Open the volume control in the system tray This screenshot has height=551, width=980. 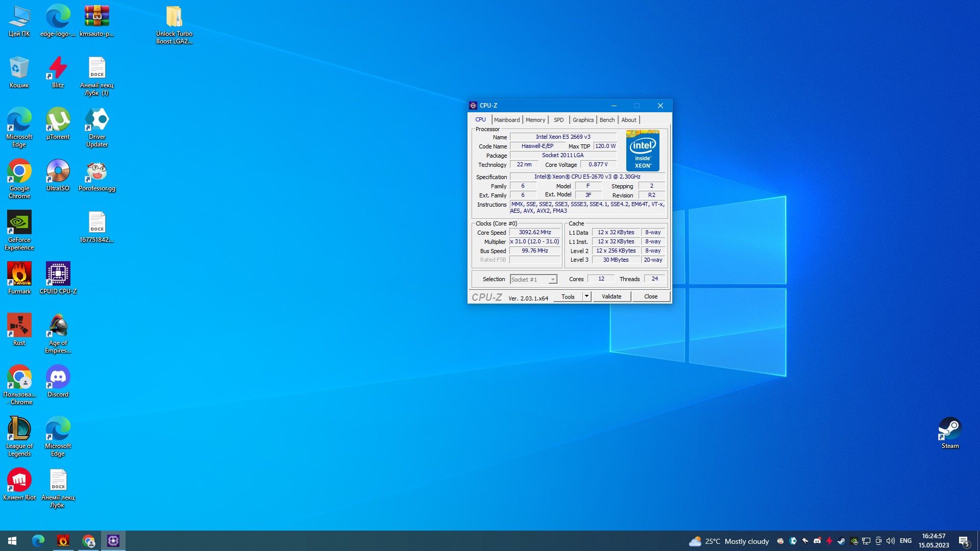(891, 541)
